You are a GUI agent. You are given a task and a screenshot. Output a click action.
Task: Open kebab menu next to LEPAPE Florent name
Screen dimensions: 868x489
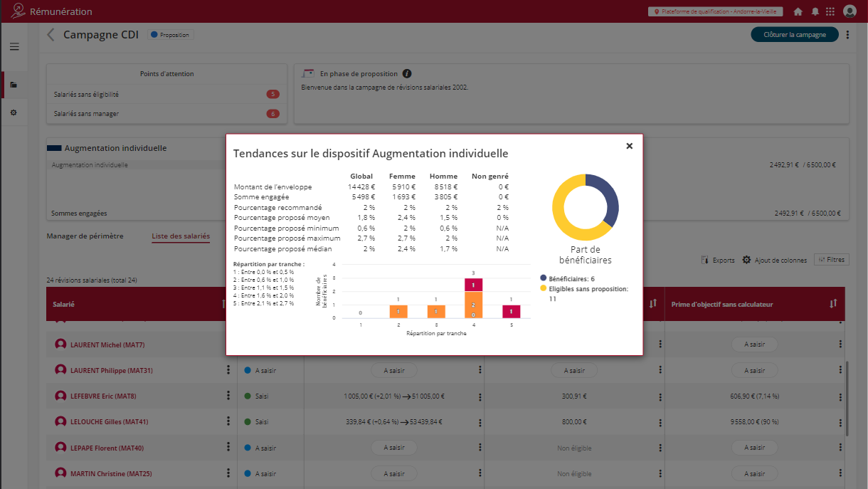[228, 448]
